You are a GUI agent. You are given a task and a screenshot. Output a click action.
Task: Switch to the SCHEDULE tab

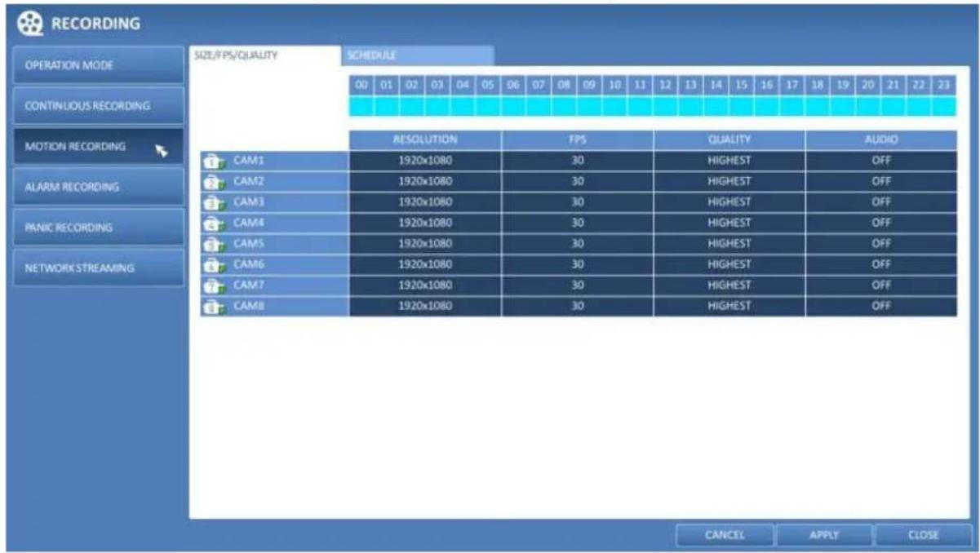pos(417,55)
